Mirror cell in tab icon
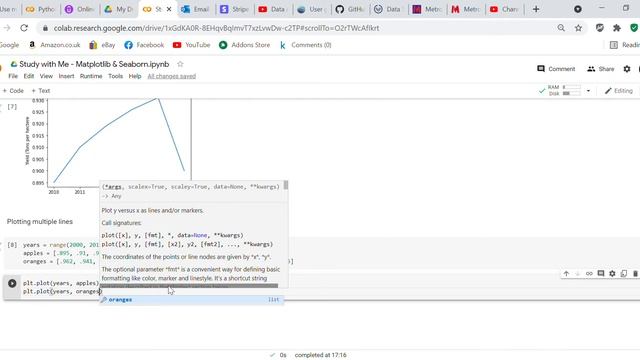This screenshot has width=640, height=360. pyautogui.click(x=624, y=273)
